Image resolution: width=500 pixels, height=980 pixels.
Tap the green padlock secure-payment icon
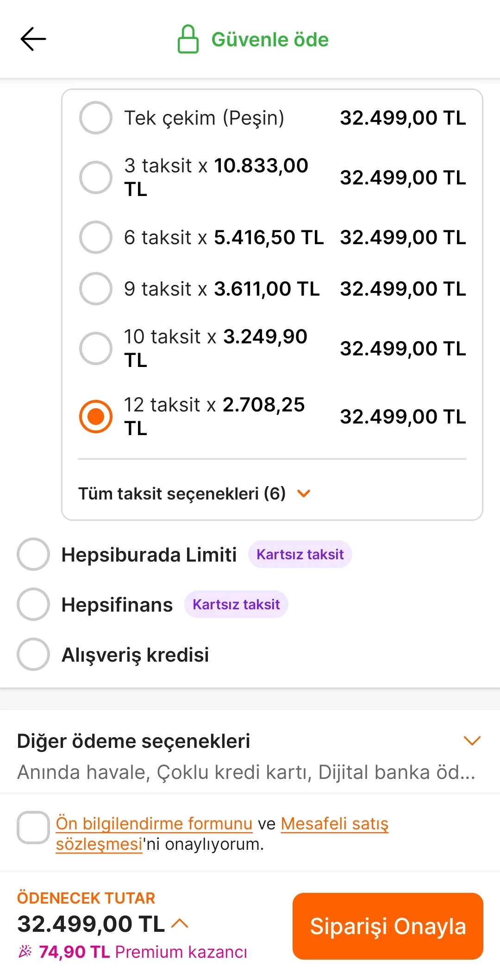pyautogui.click(x=188, y=39)
